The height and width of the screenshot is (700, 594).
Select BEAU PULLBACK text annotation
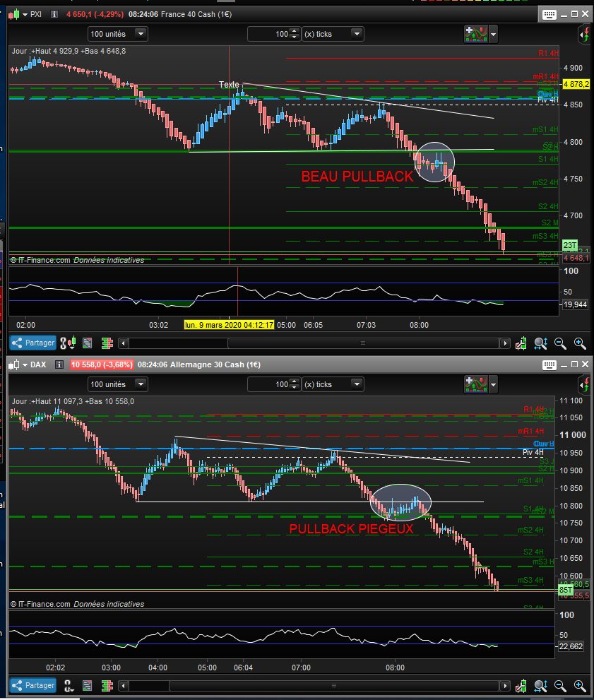[357, 177]
